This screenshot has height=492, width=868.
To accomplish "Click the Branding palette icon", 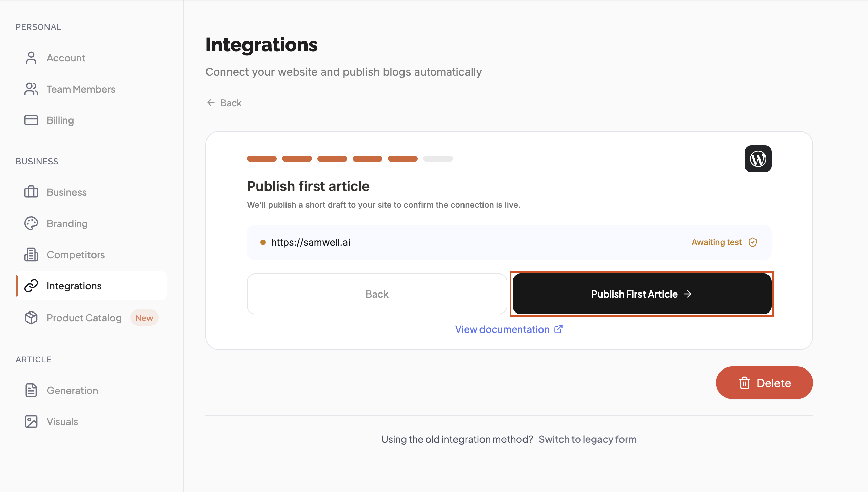I will (31, 223).
